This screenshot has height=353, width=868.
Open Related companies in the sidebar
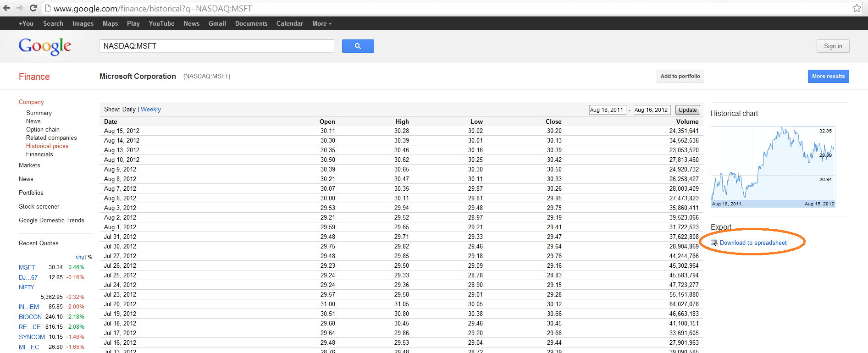51,138
